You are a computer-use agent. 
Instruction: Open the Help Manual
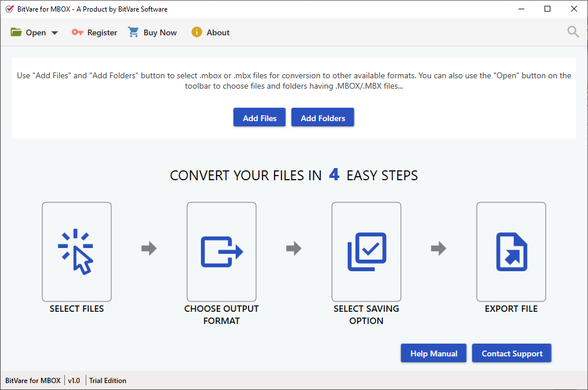click(433, 353)
